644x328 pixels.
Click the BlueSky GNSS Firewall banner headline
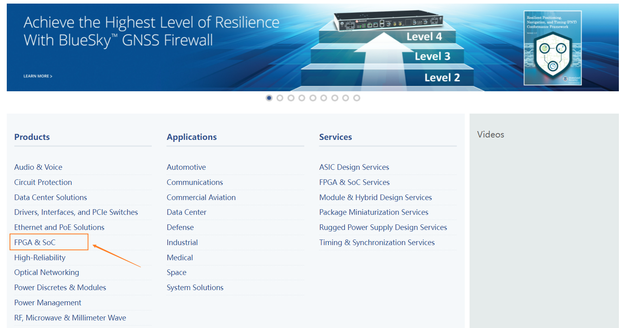(x=151, y=31)
